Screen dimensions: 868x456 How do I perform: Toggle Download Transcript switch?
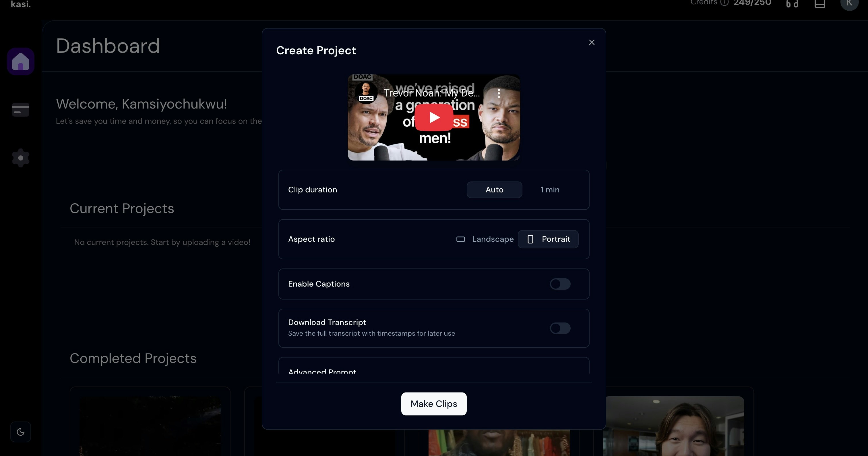(x=560, y=328)
